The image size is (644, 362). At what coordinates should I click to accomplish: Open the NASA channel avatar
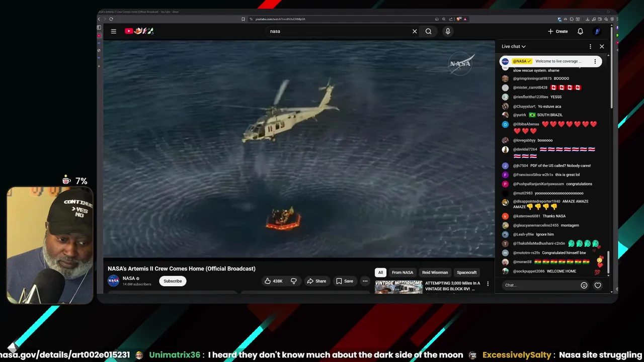click(x=114, y=281)
